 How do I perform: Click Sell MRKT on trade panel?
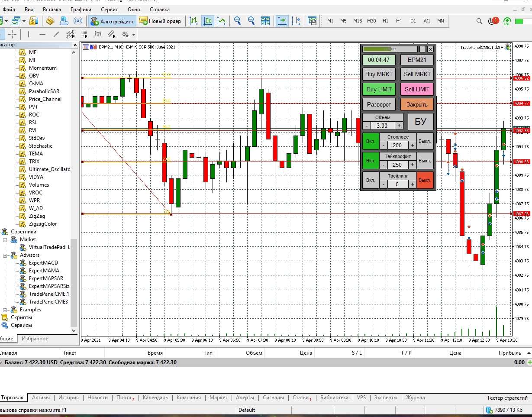pyautogui.click(x=417, y=74)
